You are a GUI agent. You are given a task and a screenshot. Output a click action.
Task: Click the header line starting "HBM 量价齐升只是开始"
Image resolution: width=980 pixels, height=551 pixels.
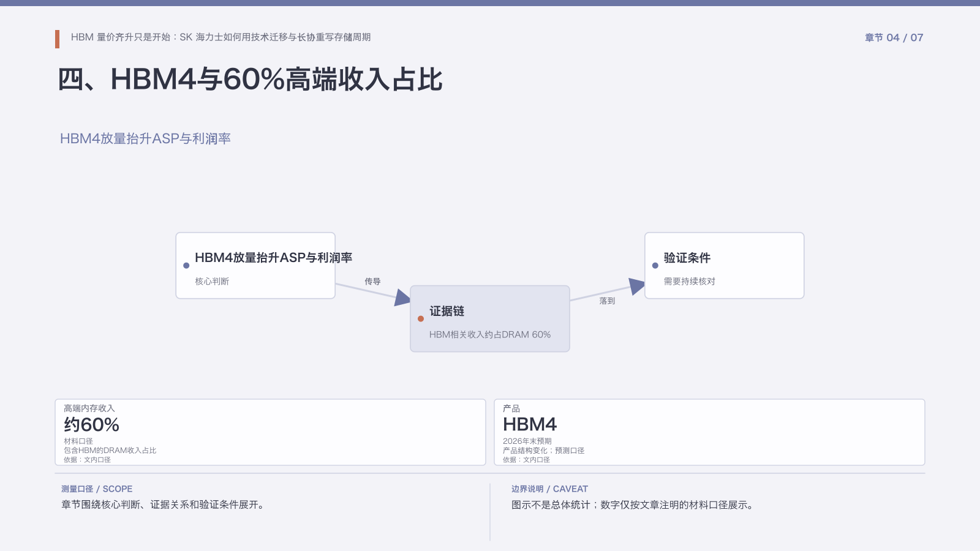(x=221, y=37)
